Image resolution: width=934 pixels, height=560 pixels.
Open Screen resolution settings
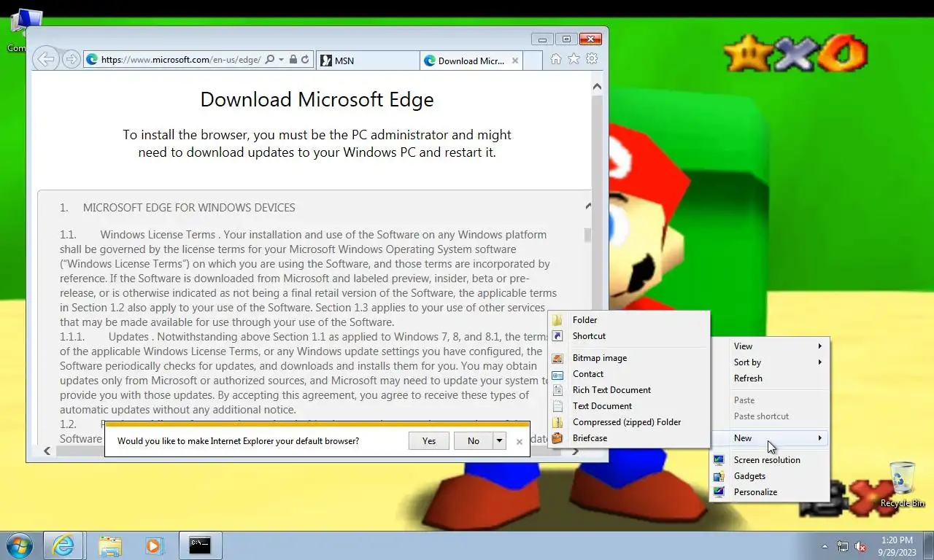tap(770, 460)
